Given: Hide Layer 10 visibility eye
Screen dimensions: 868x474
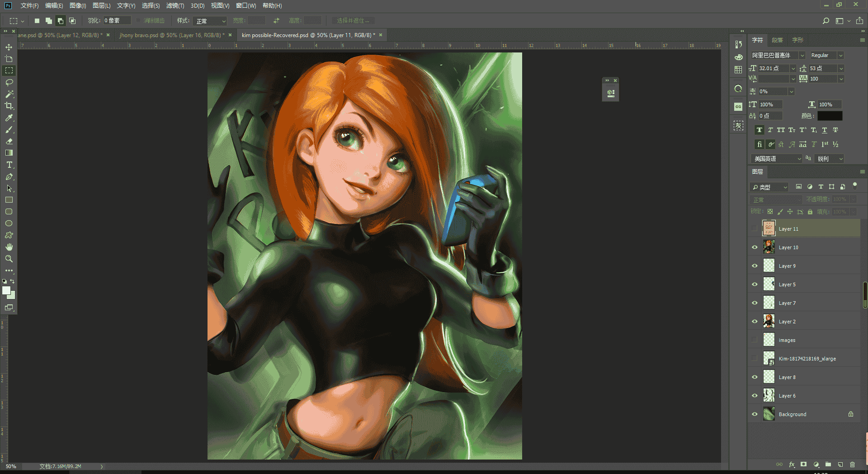Looking at the screenshot, I should [755, 247].
